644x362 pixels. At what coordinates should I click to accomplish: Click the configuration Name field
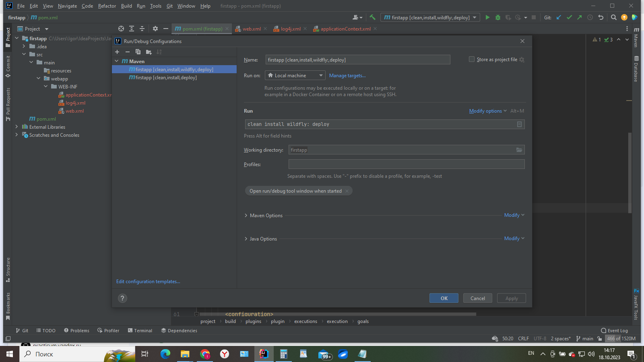coord(358,60)
